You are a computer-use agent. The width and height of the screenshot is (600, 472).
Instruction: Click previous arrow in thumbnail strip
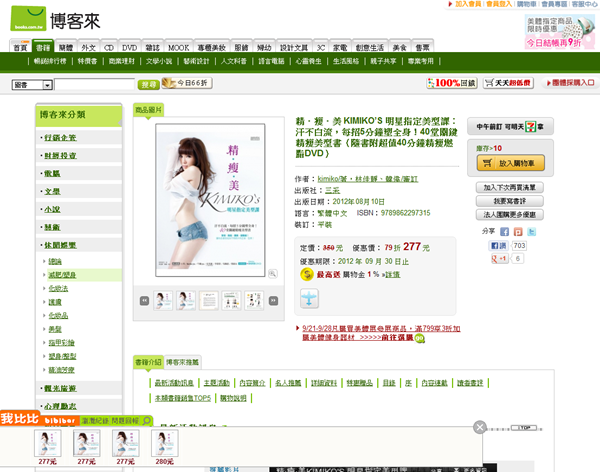[144, 300]
